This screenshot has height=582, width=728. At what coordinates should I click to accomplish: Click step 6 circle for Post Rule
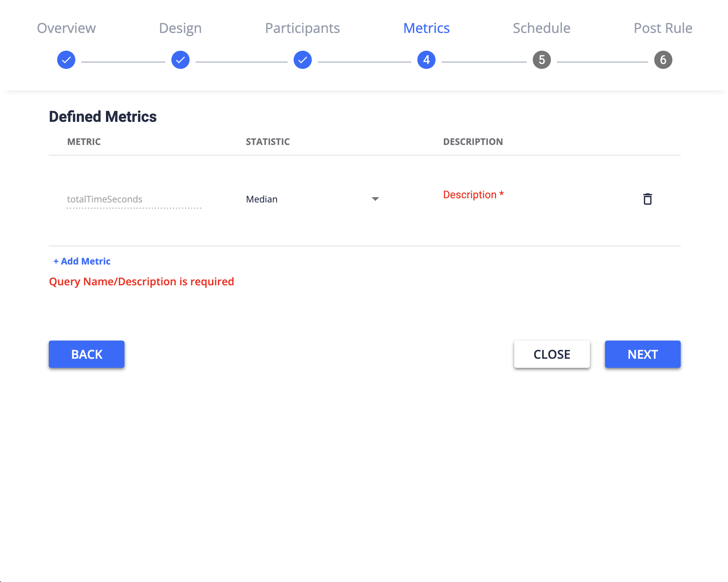click(x=663, y=59)
